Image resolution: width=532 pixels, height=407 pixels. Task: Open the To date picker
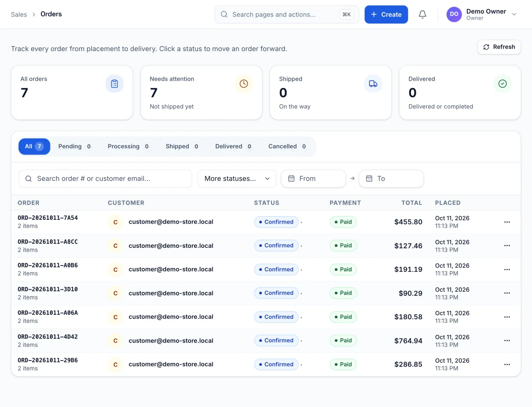(391, 179)
